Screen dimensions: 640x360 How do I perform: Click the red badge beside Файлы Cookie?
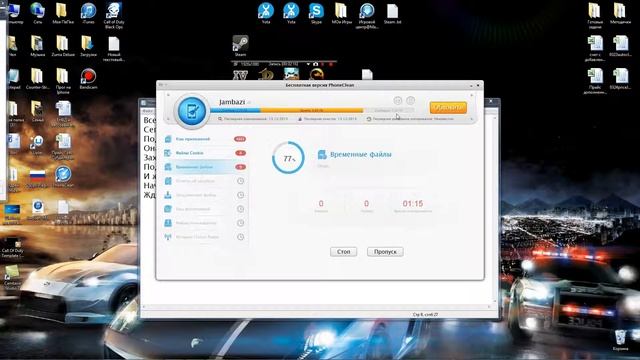click(240, 153)
